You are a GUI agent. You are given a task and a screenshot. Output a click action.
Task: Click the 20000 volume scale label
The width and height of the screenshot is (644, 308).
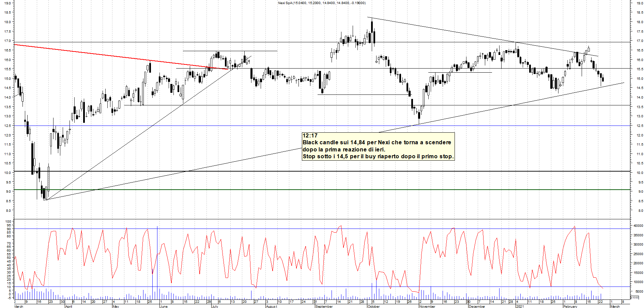[x=638, y=263]
